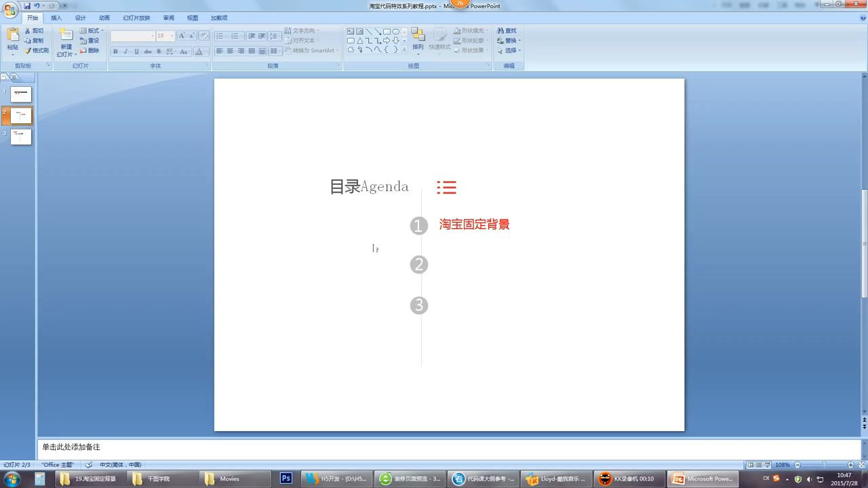
Task: Click the zoom slider handle
Action: (824, 465)
